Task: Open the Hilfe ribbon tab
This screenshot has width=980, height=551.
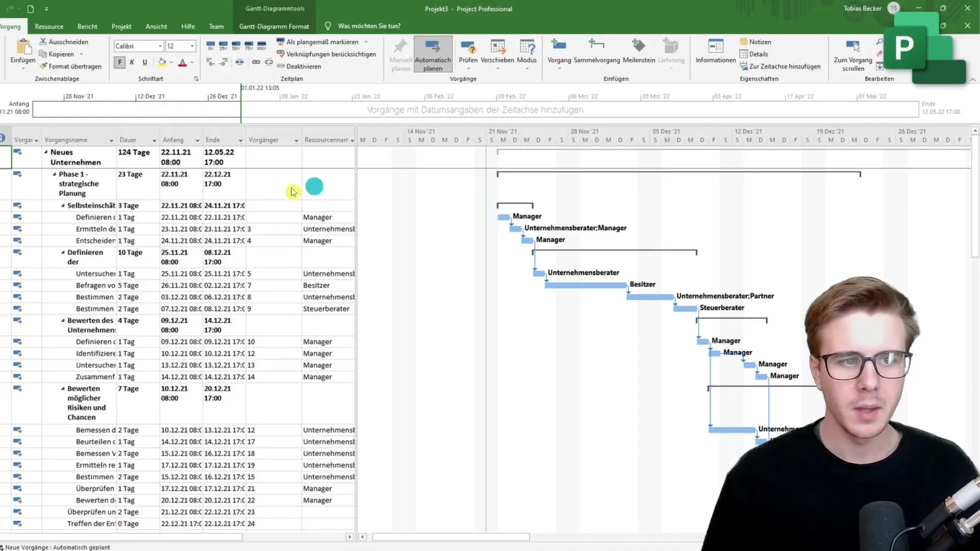Action: [188, 27]
